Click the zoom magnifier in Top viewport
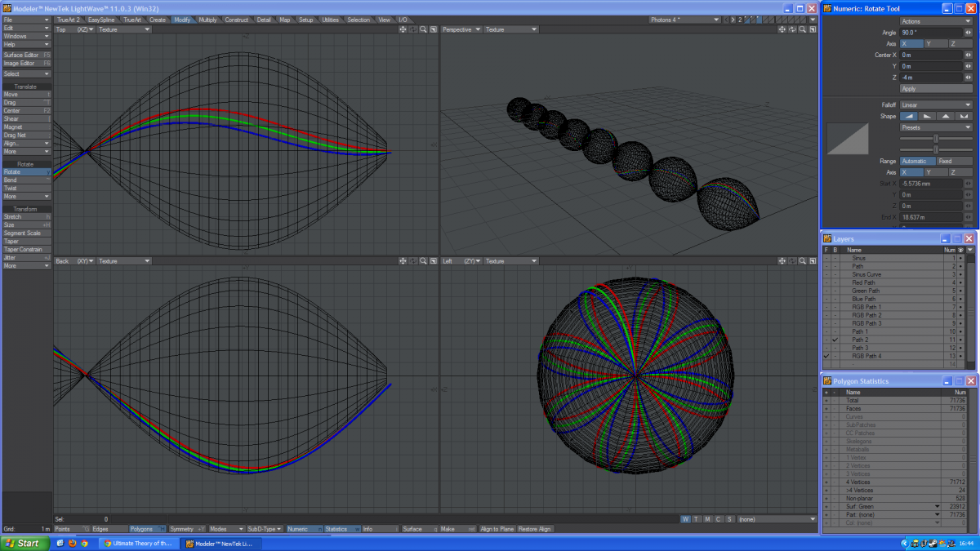Screen dimensions: 980x551 [423, 29]
